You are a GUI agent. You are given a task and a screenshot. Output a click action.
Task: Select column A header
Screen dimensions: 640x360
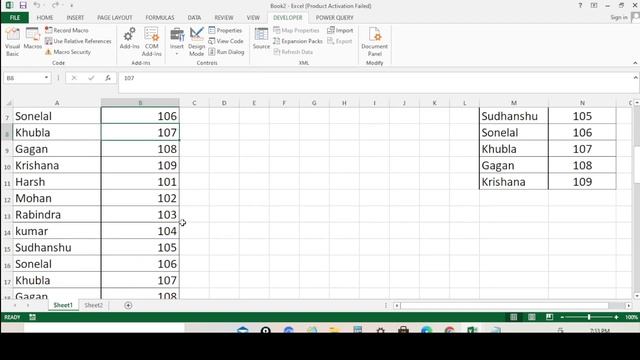(57, 103)
